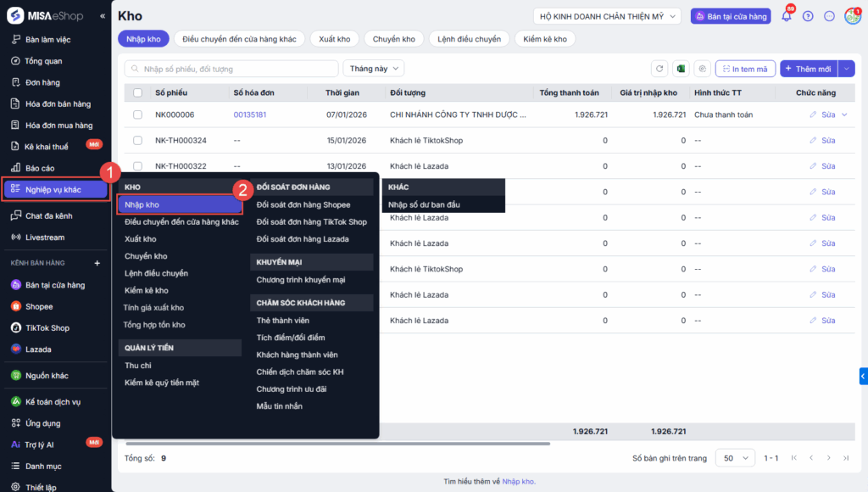Image resolution: width=868 pixels, height=492 pixels.
Task: Open table column settings gear icon
Action: (703, 69)
